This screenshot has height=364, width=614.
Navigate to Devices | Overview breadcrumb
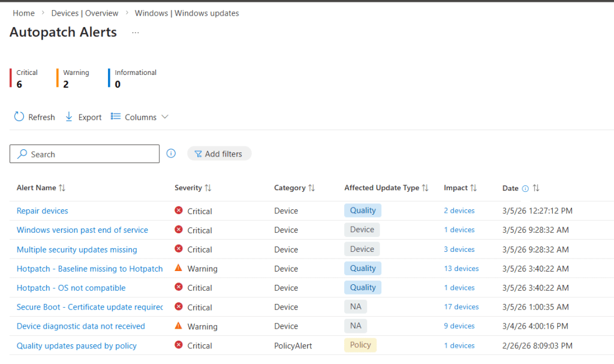tap(85, 13)
